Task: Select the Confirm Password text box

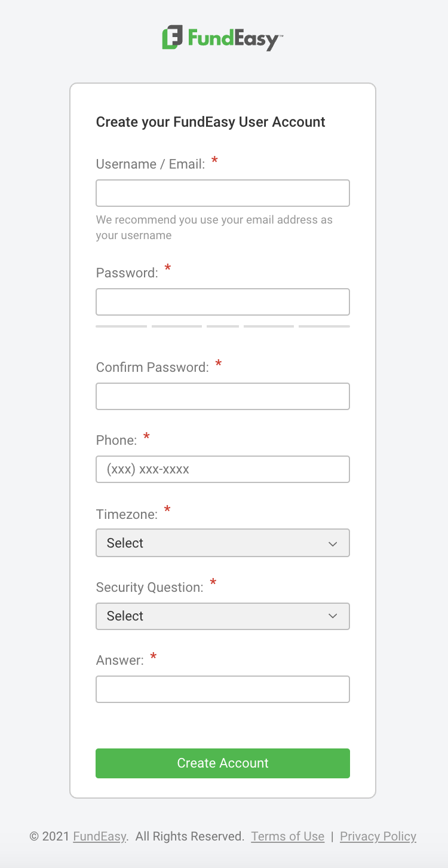Action: [222, 396]
